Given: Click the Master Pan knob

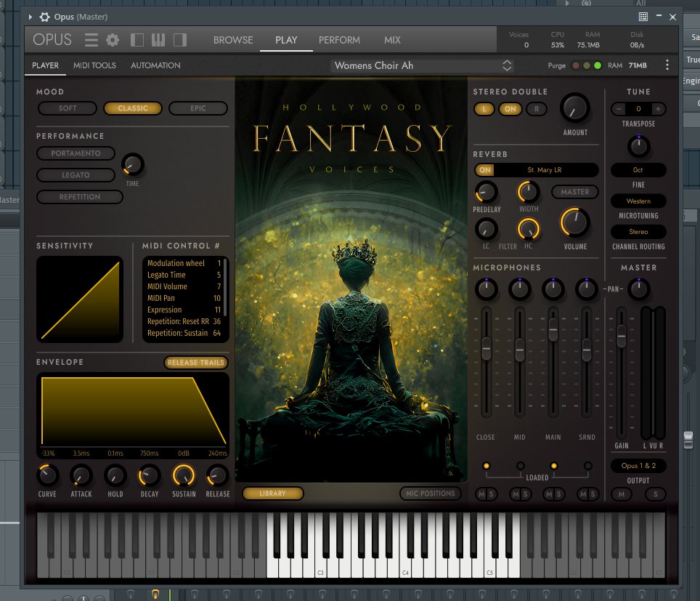Looking at the screenshot, I should [x=638, y=289].
